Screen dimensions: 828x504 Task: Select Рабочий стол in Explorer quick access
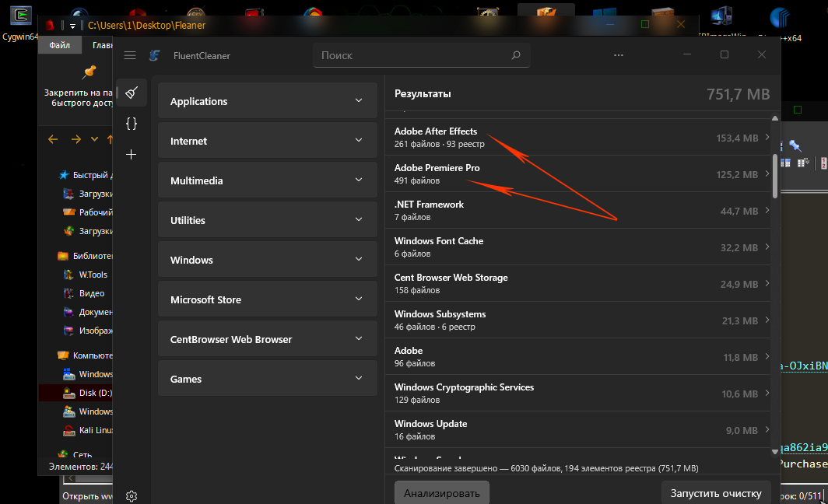pos(88,212)
